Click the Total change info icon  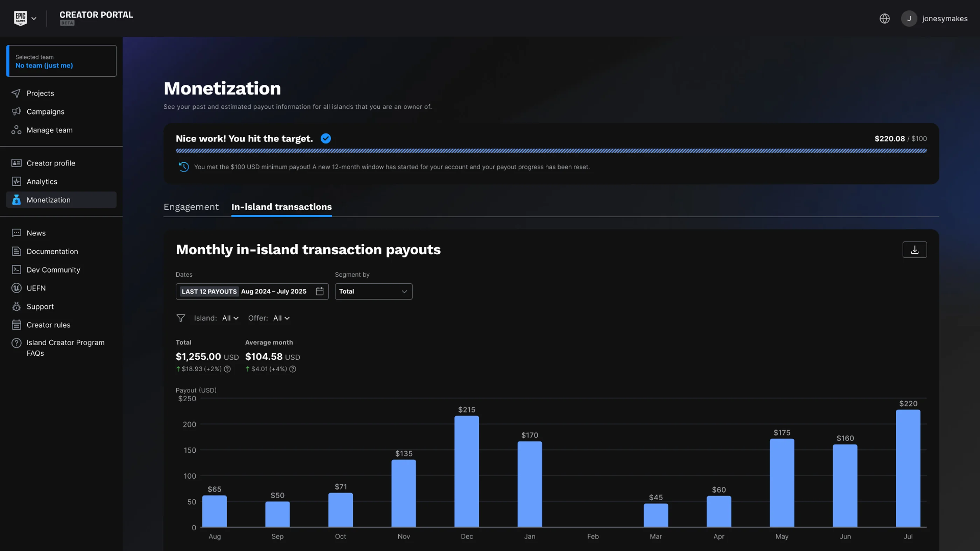pyautogui.click(x=227, y=369)
